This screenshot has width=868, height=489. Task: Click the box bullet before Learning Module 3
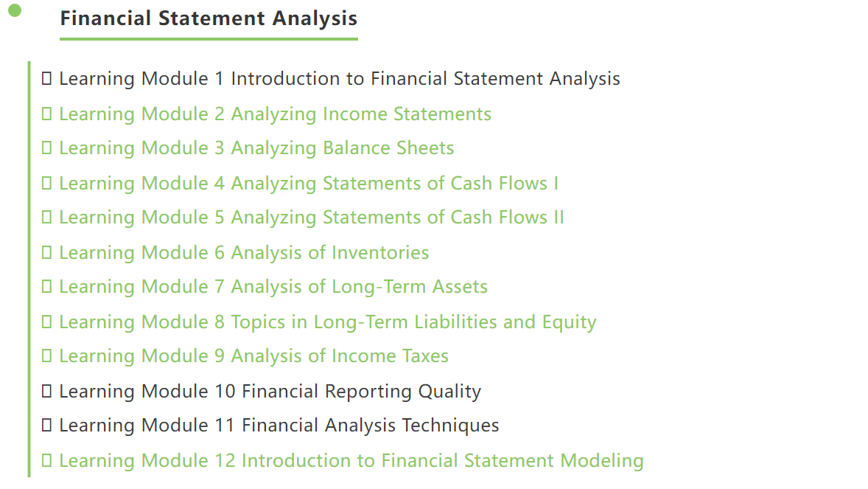46,148
